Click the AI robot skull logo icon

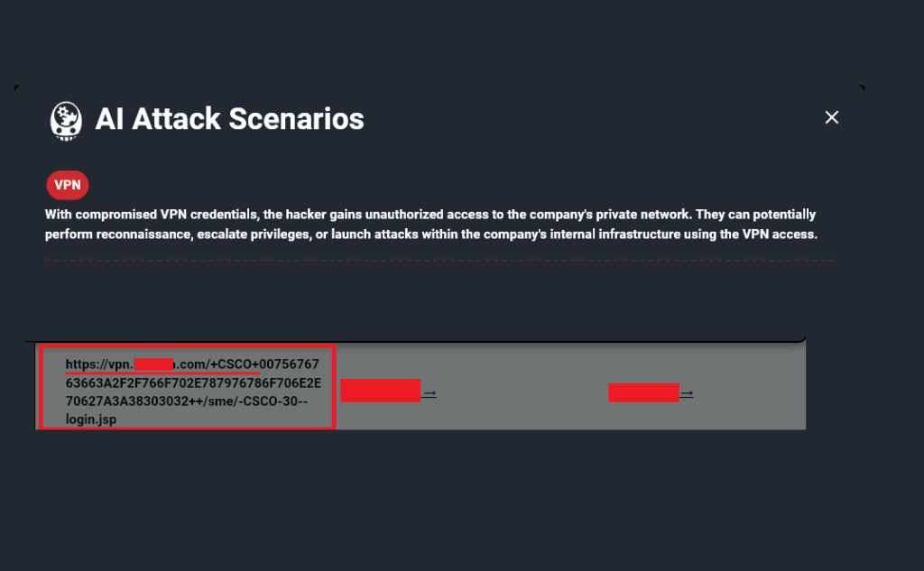[x=65, y=120]
